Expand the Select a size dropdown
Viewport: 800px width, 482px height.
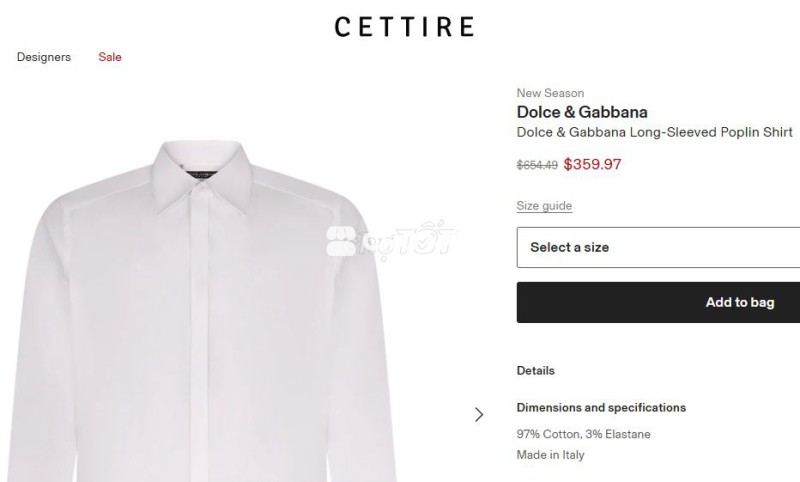[658, 247]
